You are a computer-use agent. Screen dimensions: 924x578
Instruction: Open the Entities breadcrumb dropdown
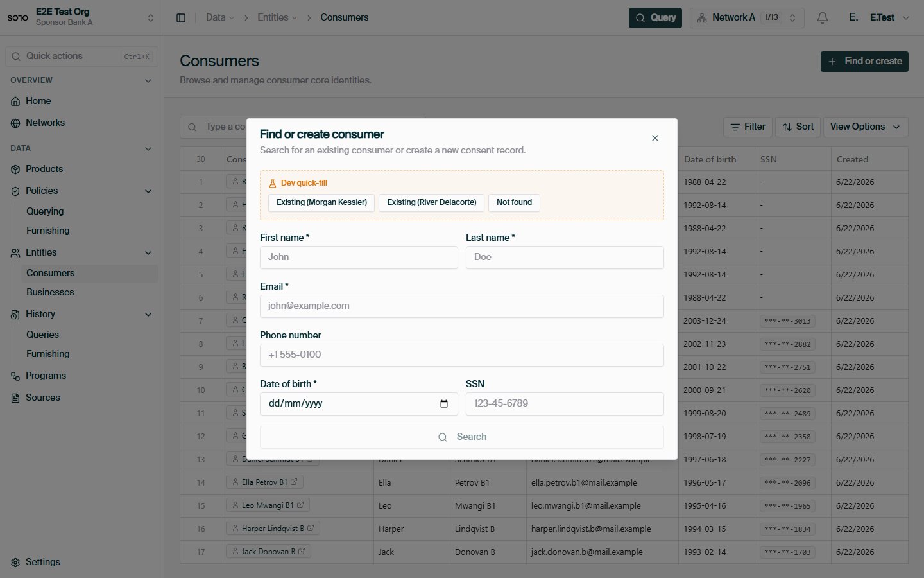point(277,17)
